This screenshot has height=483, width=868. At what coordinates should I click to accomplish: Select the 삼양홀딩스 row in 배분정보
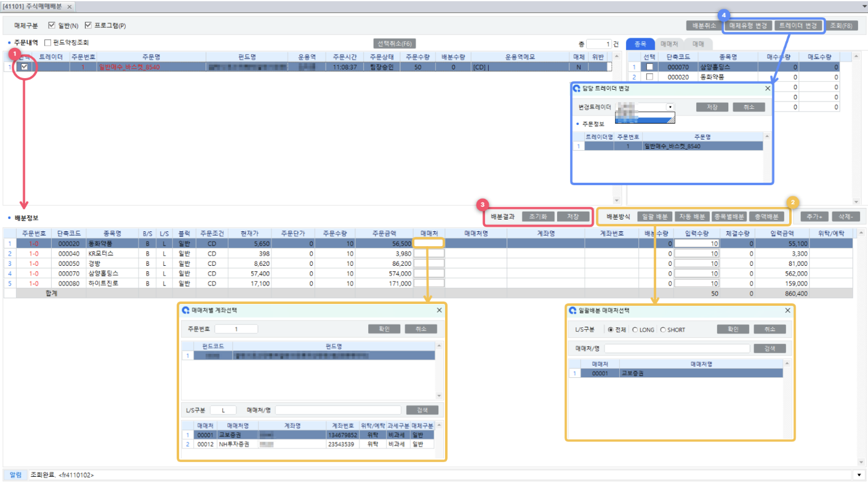tap(428, 274)
